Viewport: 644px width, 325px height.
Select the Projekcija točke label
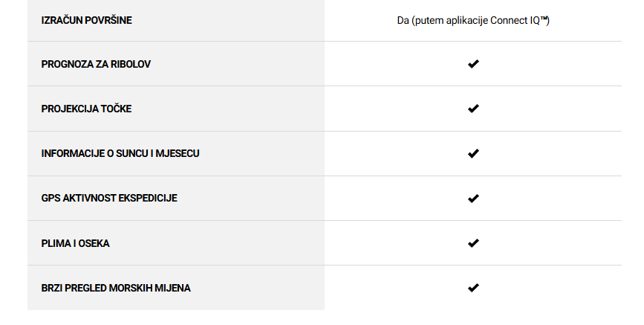pos(87,109)
